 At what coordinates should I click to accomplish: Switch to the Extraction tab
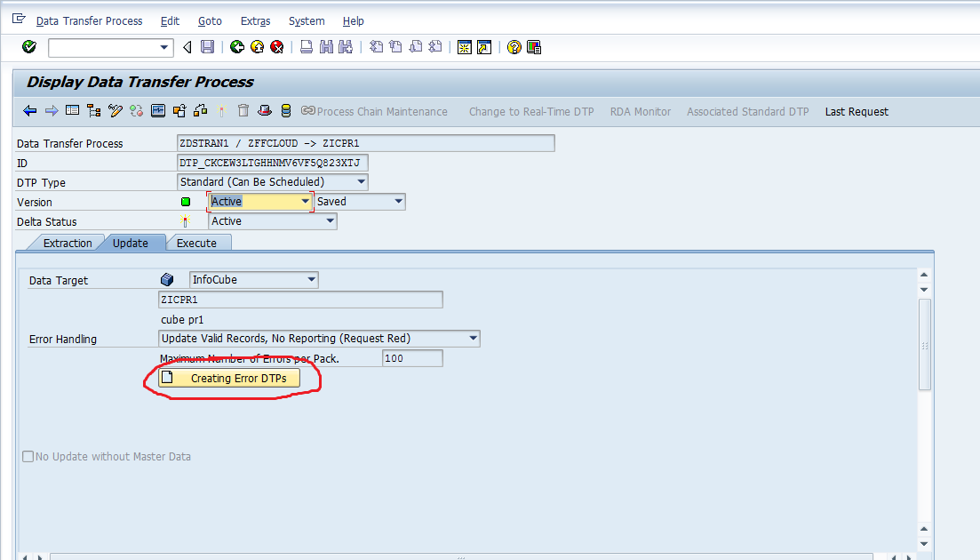(67, 242)
